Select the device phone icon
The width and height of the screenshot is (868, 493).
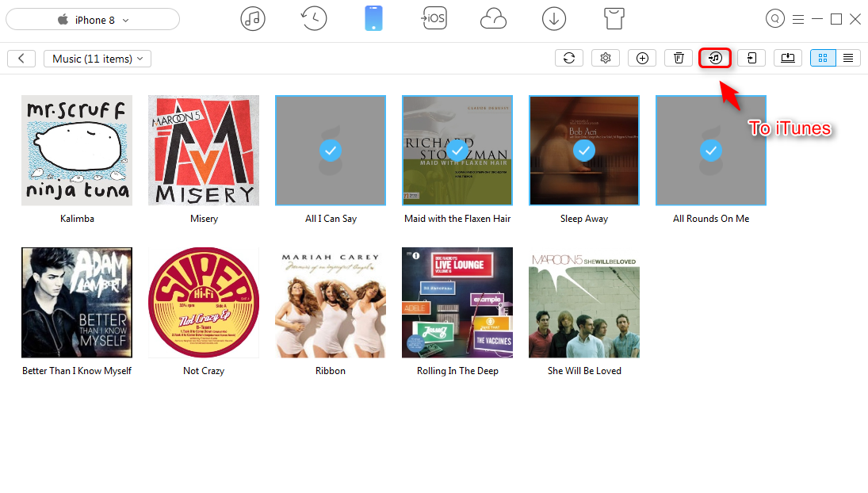point(373,19)
